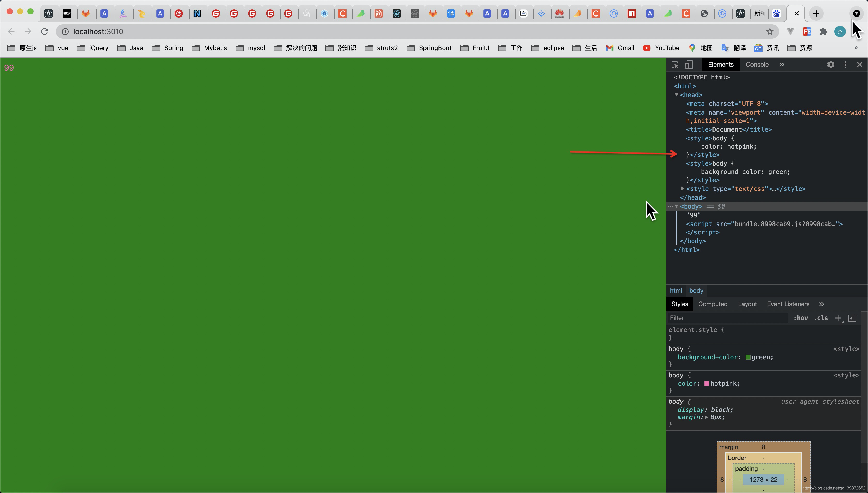
Task: Open the hotpink color swatch
Action: pyautogui.click(x=706, y=384)
